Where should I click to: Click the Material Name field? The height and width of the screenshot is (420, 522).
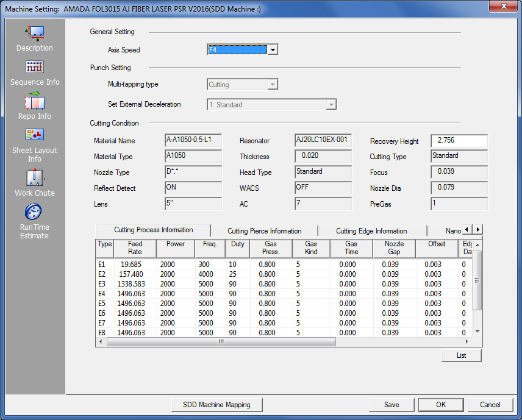pos(193,140)
